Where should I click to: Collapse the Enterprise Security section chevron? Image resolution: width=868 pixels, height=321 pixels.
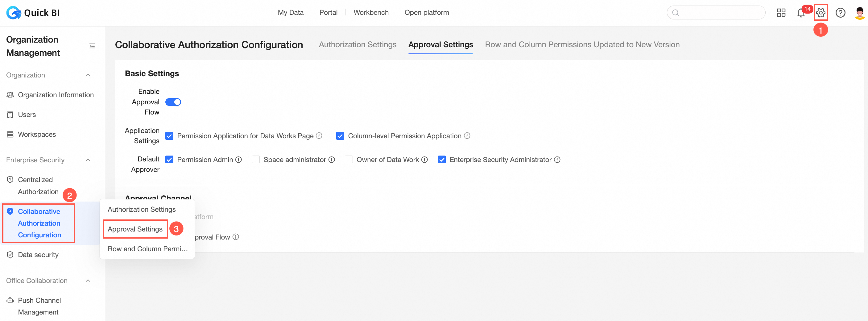[x=88, y=160]
